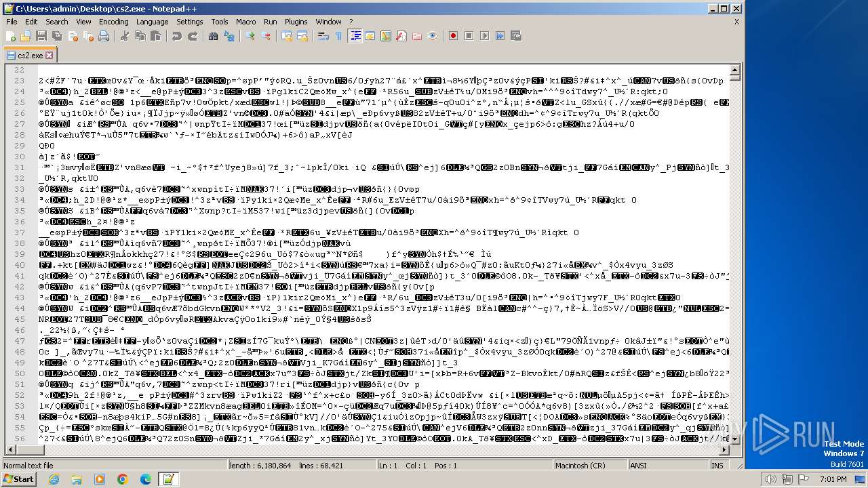Play back the recorded macro
Image resolution: width=868 pixels, height=488 pixels.
tap(485, 36)
